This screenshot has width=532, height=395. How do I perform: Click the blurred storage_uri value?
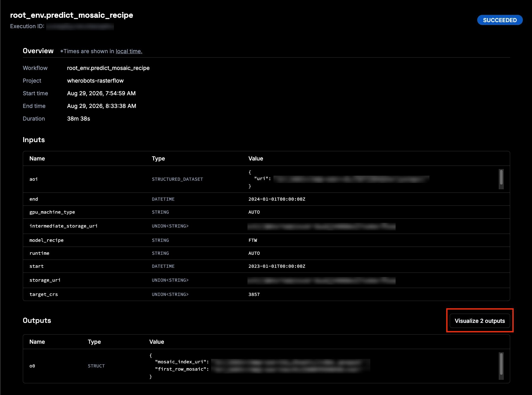pos(322,280)
